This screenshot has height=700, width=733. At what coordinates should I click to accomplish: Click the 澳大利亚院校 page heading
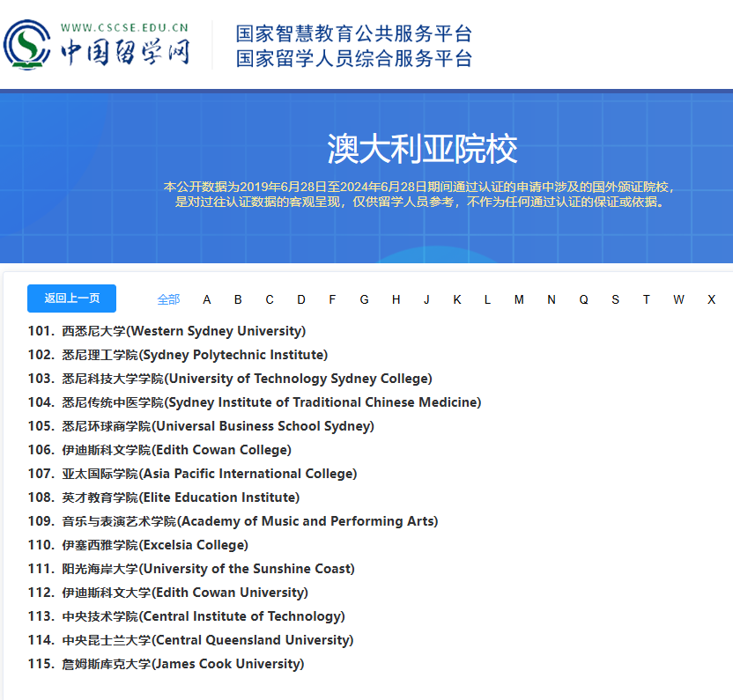pyautogui.click(x=422, y=149)
